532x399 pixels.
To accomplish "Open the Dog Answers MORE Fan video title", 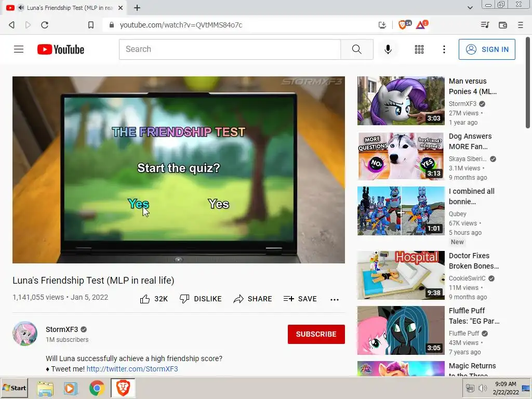I will tap(470, 141).
